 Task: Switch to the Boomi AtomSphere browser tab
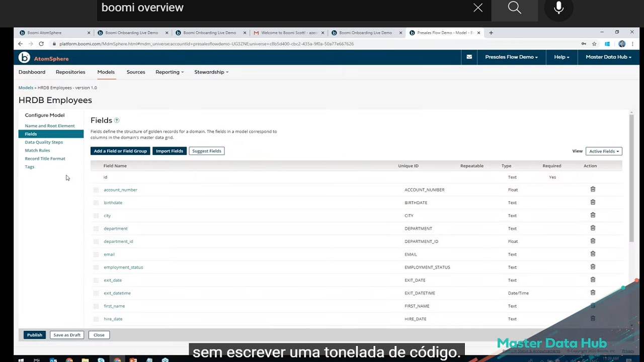pyautogui.click(x=54, y=33)
